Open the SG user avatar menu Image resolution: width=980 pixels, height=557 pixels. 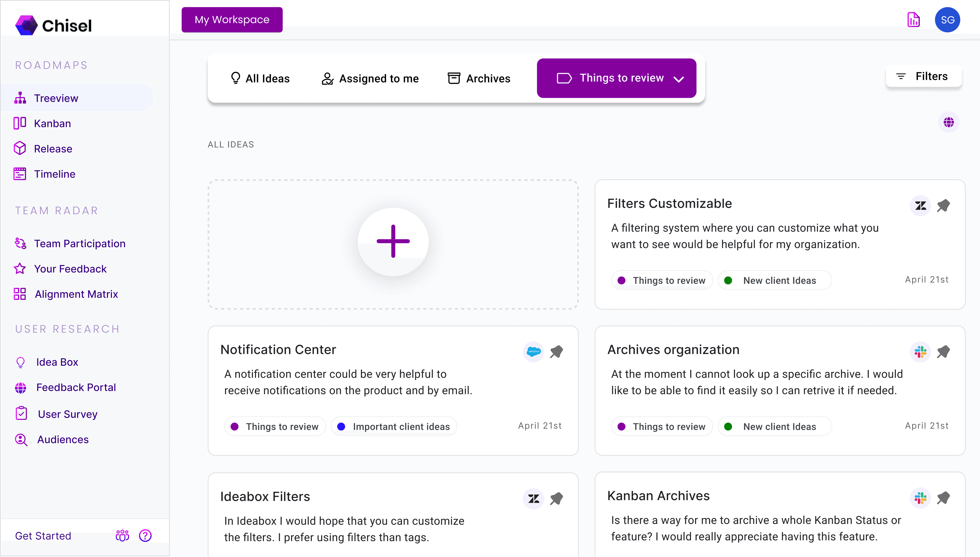click(947, 20)
